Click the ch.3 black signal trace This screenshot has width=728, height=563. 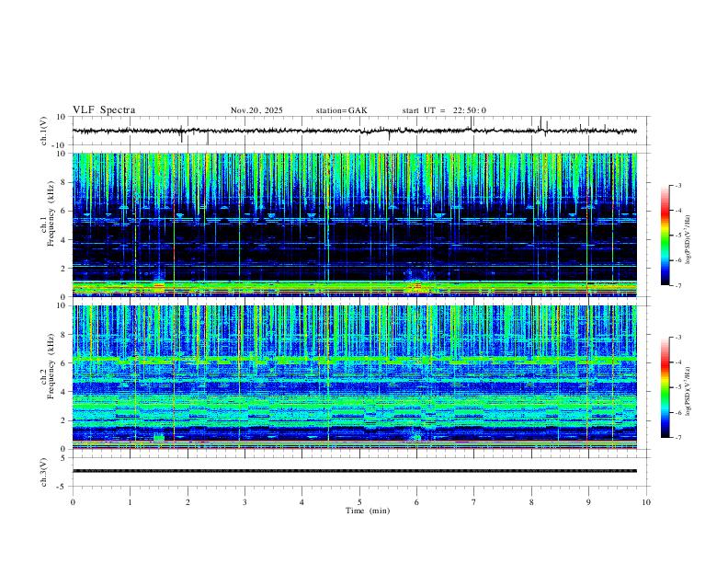(x=355, y=471)
